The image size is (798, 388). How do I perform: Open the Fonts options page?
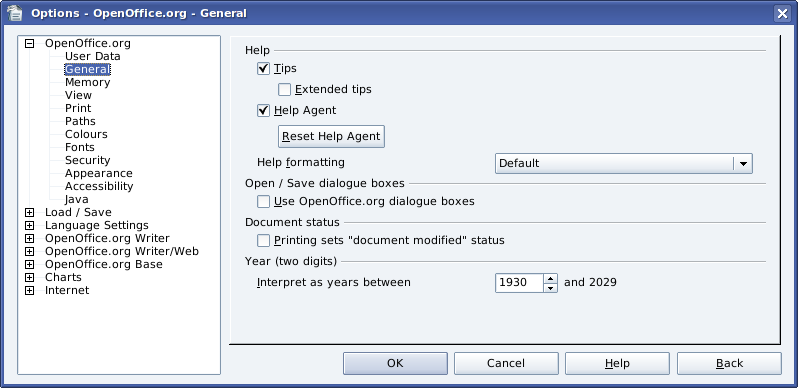[x=80, y=147]
